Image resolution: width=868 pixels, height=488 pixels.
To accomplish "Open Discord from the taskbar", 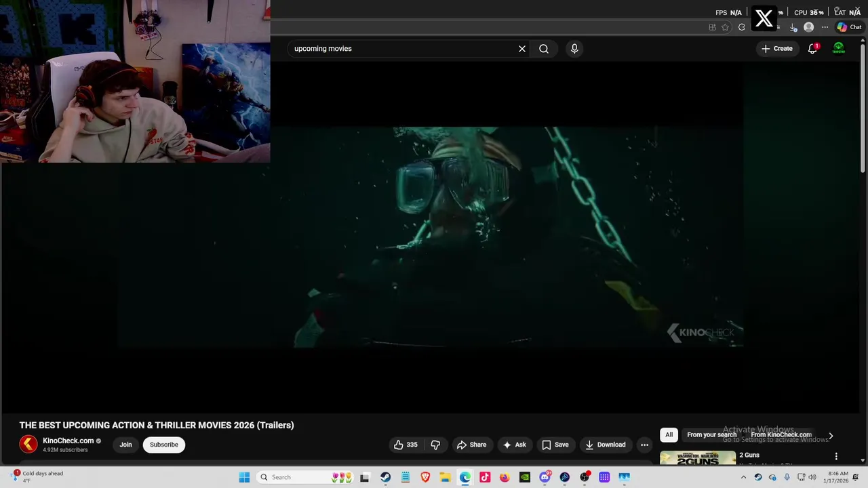I will [x=545, y=477].
